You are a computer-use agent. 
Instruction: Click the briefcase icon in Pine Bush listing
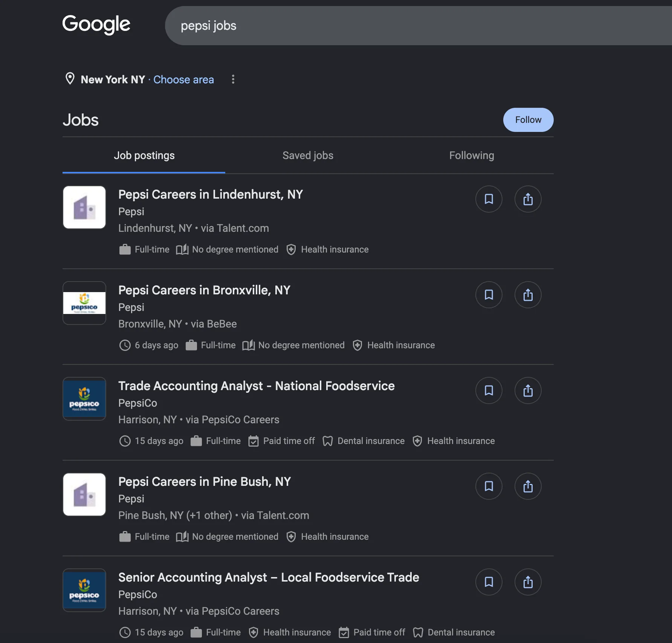tap(125, 537)
